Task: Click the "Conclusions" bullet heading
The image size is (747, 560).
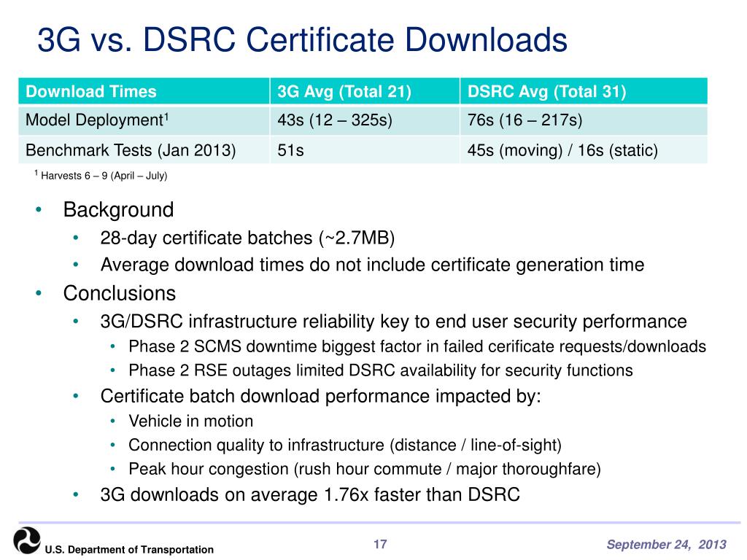Action: pyautogui.click(x=119, y=293)
